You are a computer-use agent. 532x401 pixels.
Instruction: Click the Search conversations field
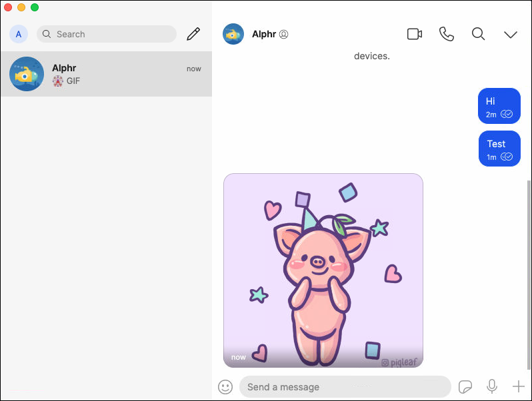pos(107,34)
